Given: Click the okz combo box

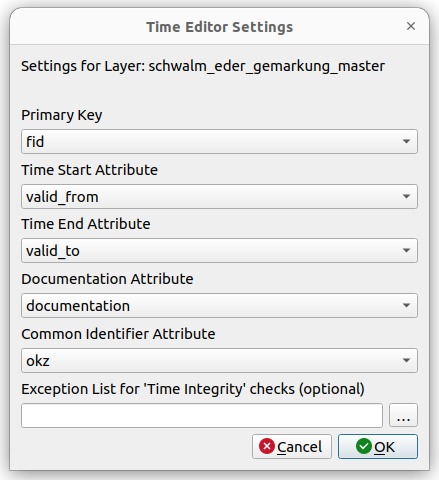Looking at the screenshot, I should [x=219, y=360].
